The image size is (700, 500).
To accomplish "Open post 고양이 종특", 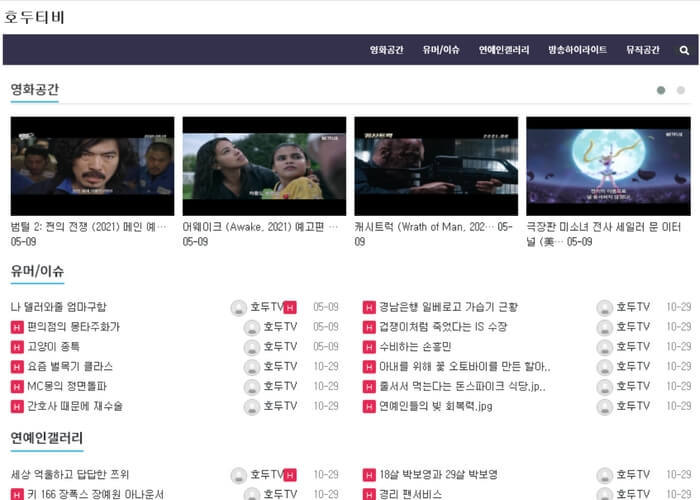I will coord(54,346).
